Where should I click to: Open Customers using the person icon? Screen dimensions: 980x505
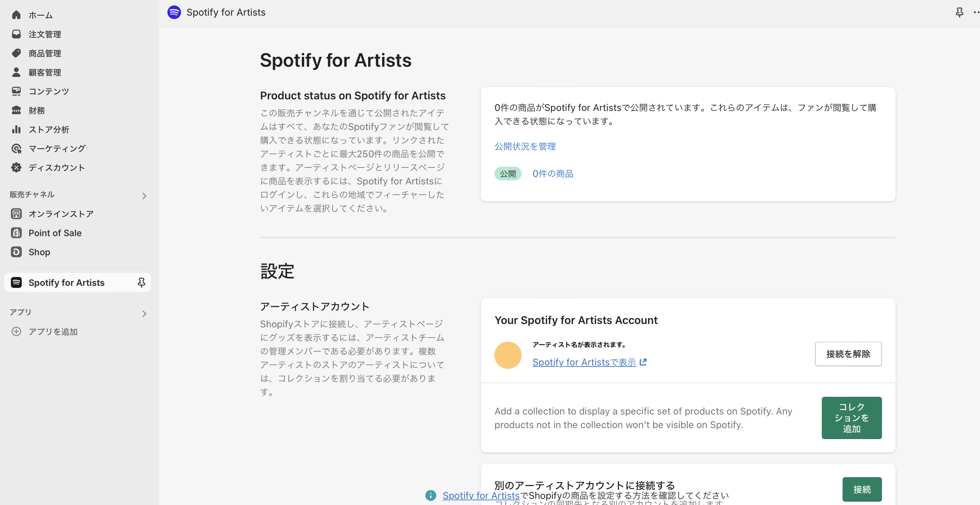tap(16, 72)
